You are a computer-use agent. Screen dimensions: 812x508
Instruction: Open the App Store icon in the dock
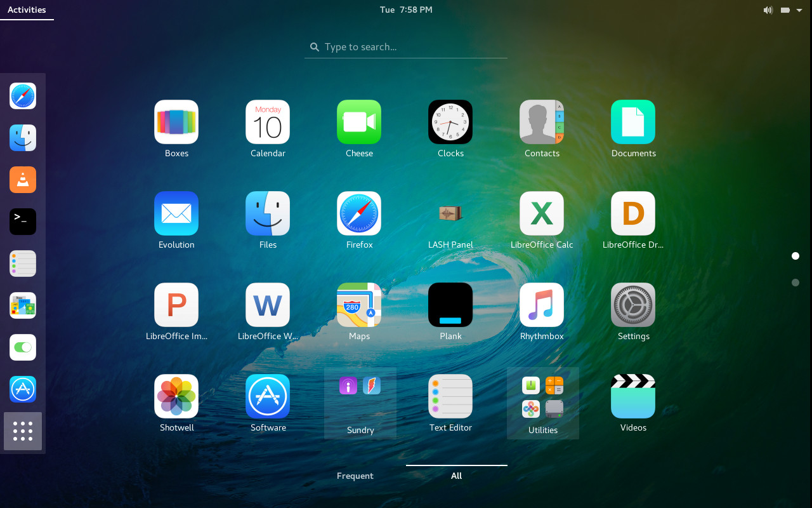23,389
